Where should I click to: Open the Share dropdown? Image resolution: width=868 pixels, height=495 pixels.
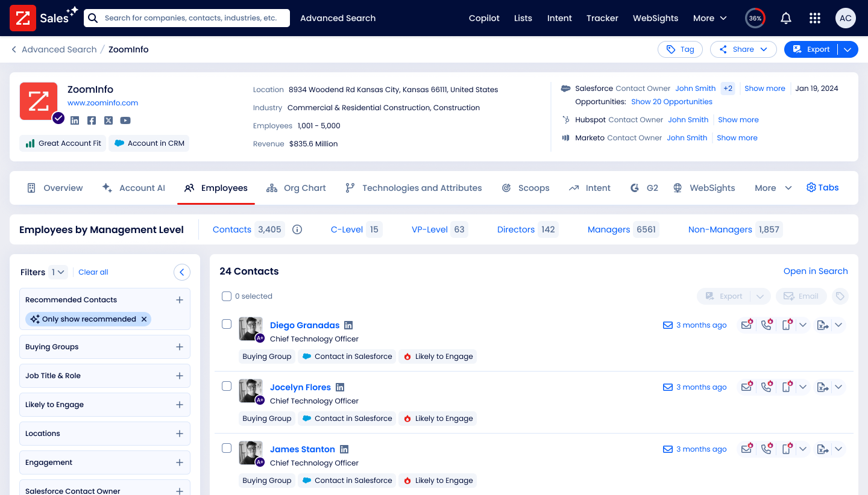pyautogui.click(x=743, y=49)
